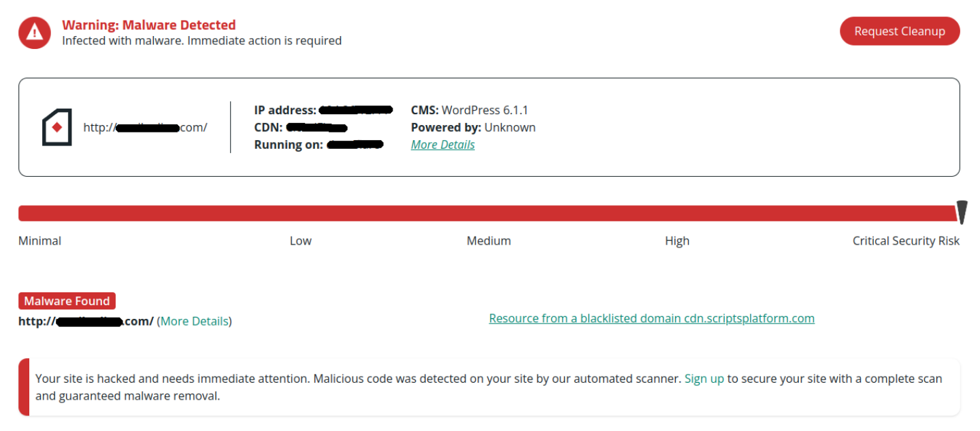Click the risk meter needle marker
The image size is (980, 431).
pyautogui.click(x=962, y=212)
